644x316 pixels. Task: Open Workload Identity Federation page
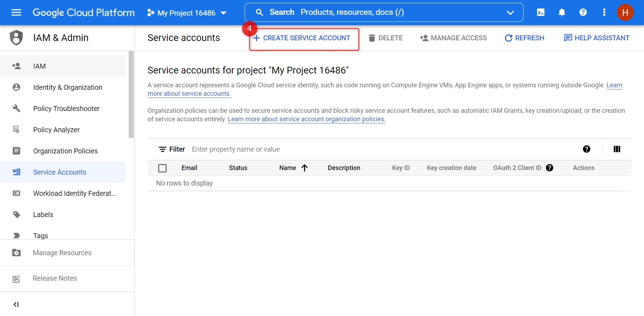click(x=63, y=193)
